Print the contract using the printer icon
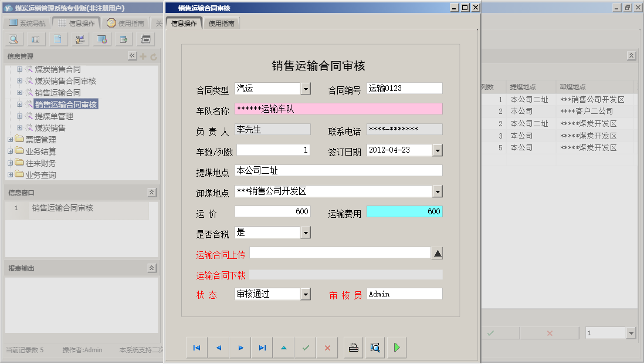The width and height of the screenshot is (644, 364). pos(353,348)
